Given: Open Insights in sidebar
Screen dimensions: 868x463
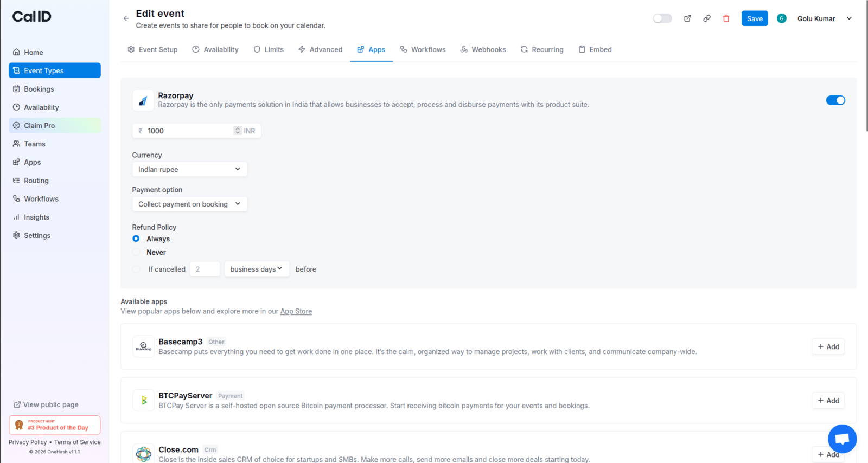Looking at the screenshot, I should [55, 217].
